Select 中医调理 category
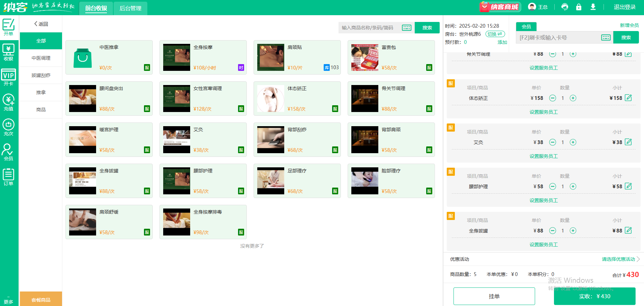 point(41,58)
